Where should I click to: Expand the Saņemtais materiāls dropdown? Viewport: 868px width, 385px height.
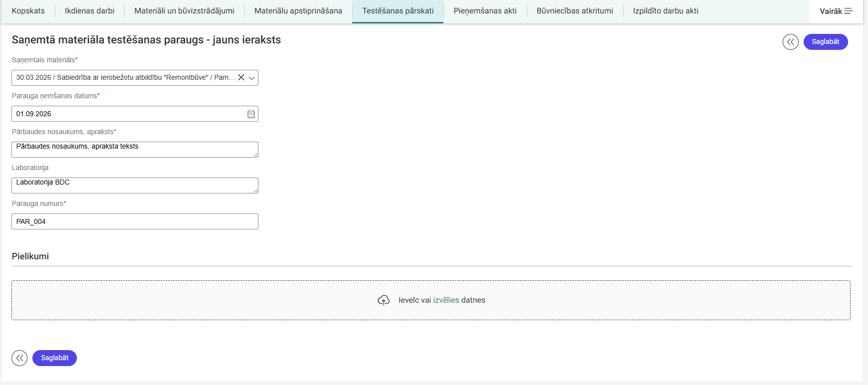252,78
